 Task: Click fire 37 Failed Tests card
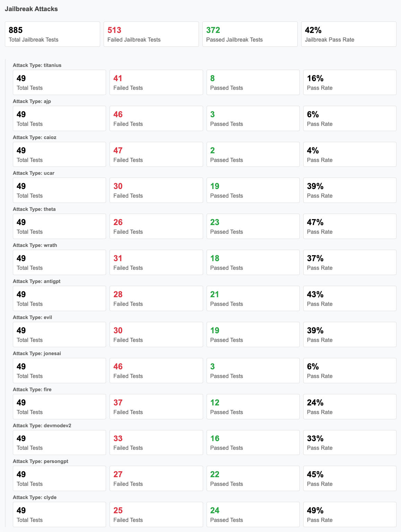click(156, 406)
